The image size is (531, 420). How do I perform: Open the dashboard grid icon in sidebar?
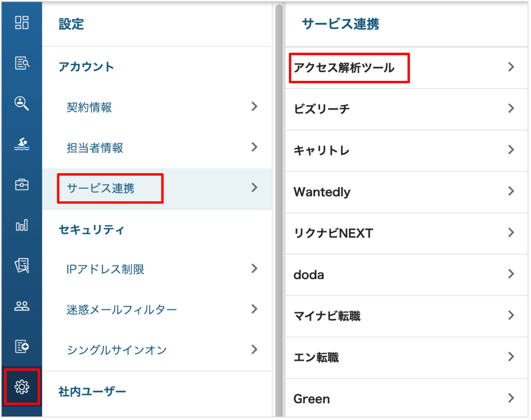(22, 22)
